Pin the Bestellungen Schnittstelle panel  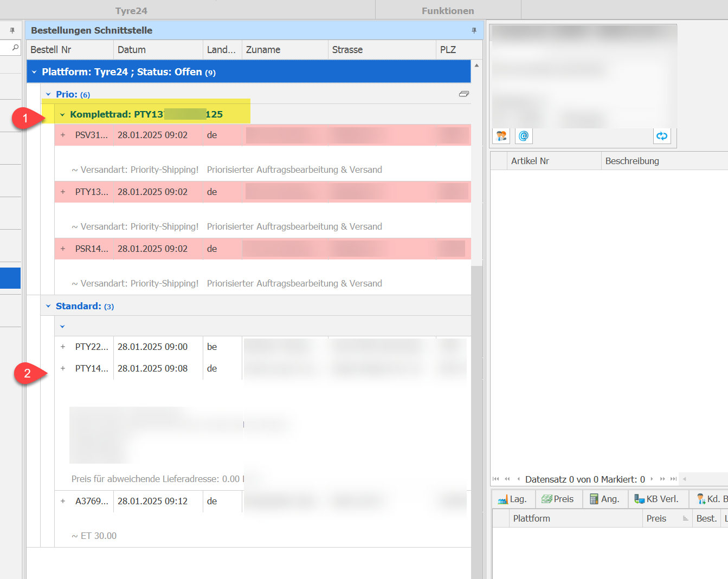[474, 30]
